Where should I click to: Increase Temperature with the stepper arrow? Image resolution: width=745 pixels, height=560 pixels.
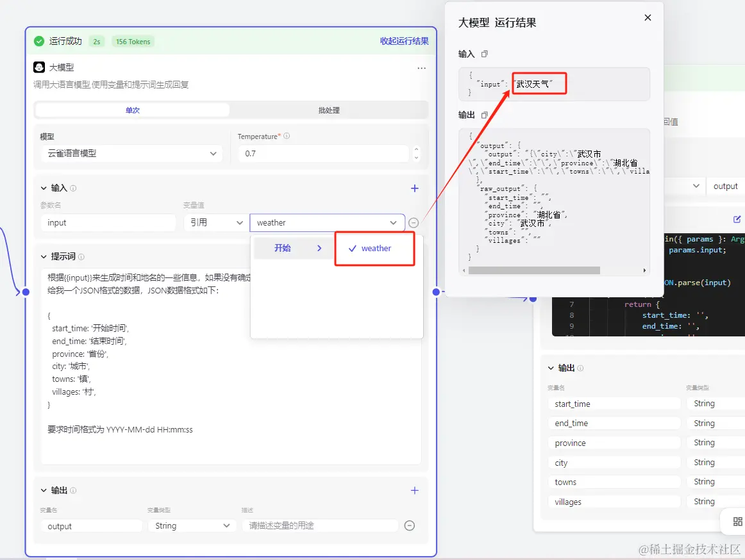point(417,149)
